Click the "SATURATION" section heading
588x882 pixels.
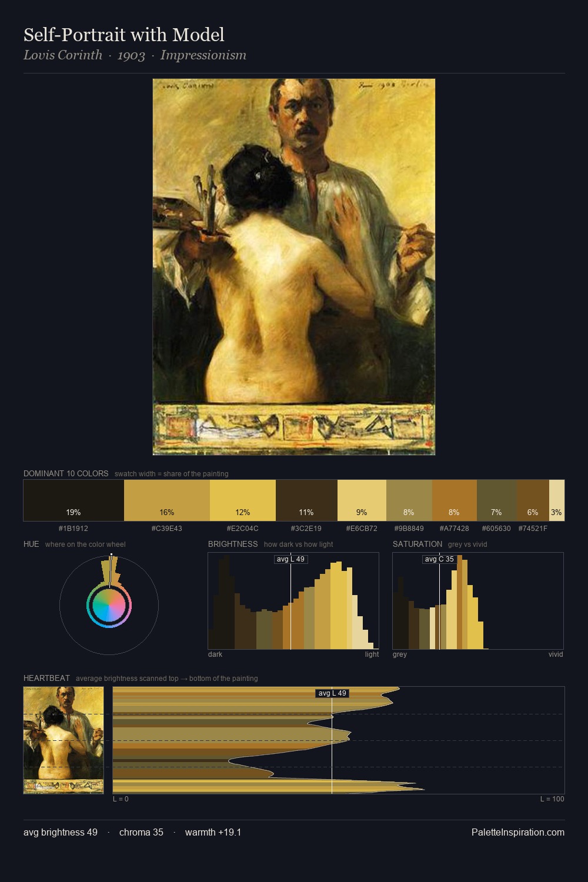pos(417,544)
